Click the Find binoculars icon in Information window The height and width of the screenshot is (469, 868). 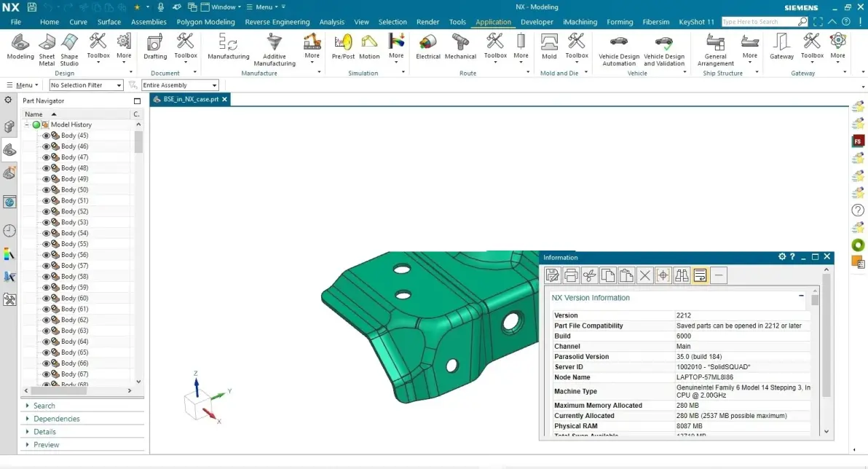tap(682, 275)
